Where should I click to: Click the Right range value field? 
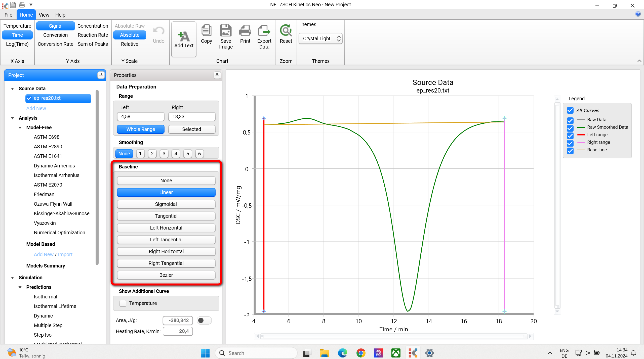(x=192, y=116)
